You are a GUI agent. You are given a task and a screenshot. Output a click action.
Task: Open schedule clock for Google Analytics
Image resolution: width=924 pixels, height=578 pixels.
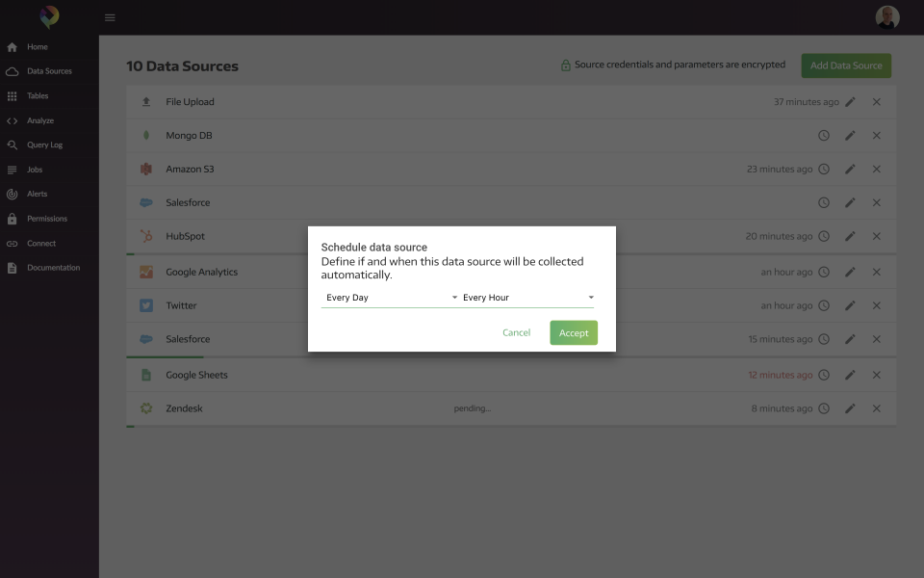coord(824,272)
